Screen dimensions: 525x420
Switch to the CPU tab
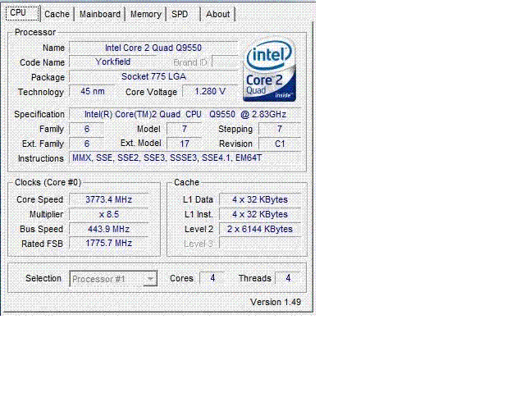coord(22,13)
